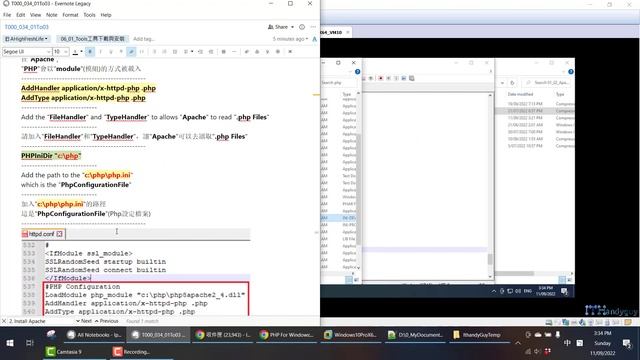
Task: Apply bulleted list formatting
Action: (154, 52)
